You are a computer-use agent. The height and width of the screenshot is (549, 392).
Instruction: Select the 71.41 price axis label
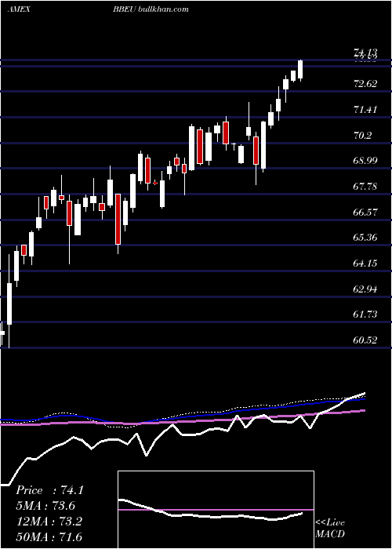click(366, 110)
